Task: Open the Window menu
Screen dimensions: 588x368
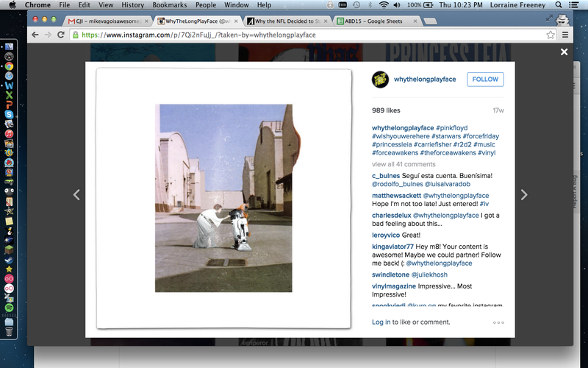Action: (x=236, y=5)
